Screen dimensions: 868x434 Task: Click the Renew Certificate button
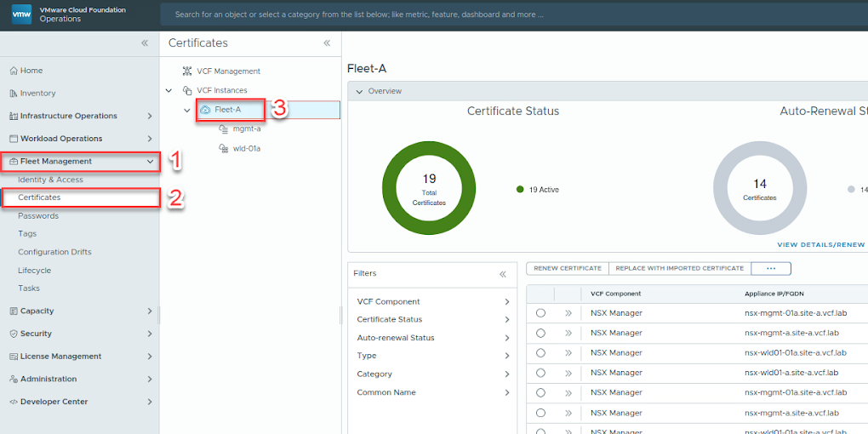[x=568, y=268]
